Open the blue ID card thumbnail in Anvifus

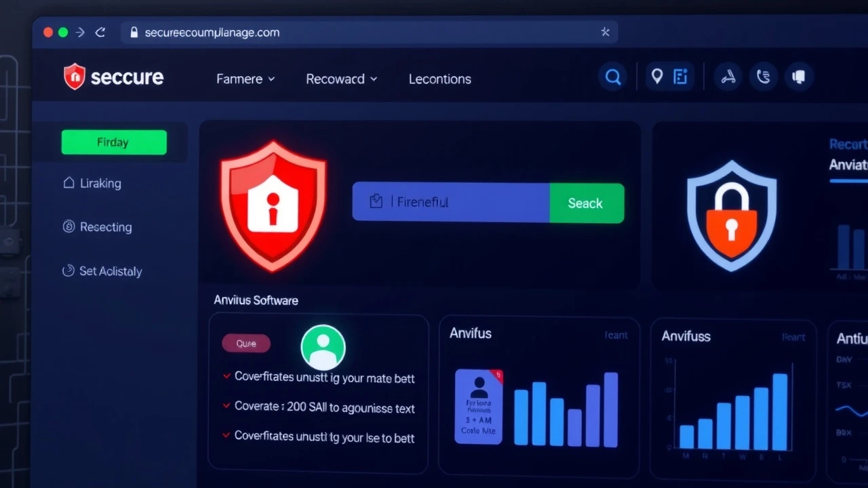479,406
